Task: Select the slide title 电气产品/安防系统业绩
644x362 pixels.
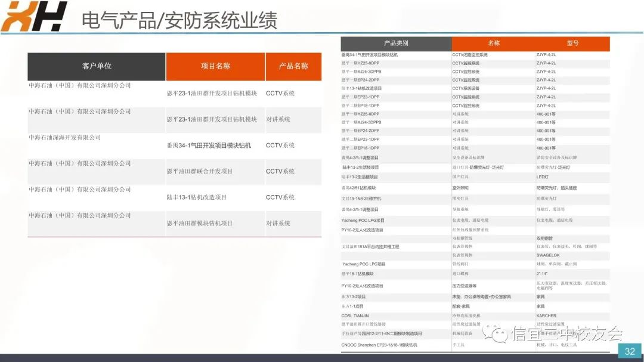Action: tap(179, 20)
